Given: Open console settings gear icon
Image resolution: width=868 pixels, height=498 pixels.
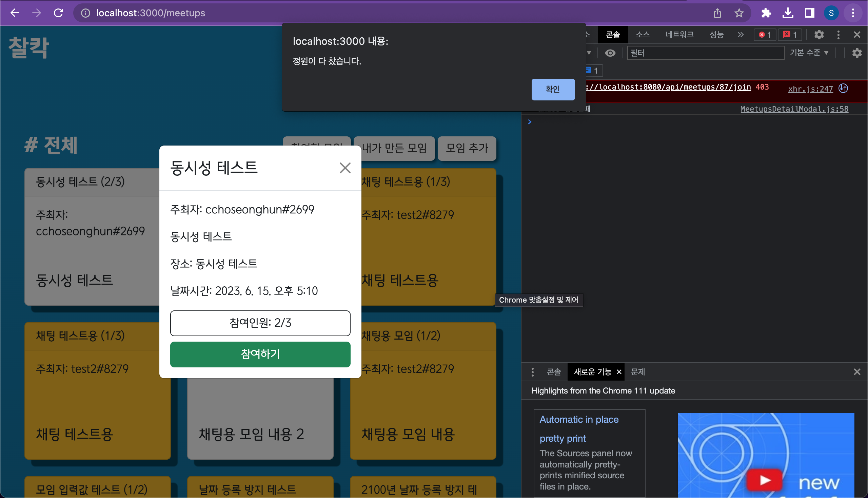Looking at the screenshot, I should pos(857,53).
